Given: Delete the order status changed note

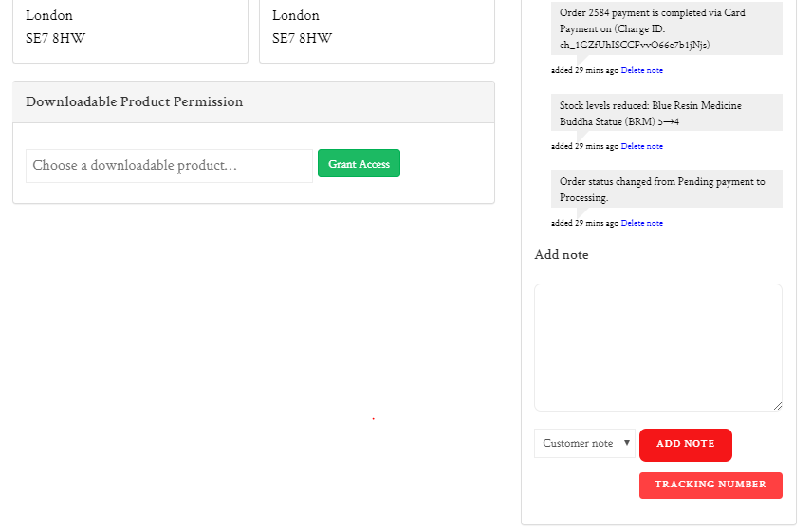Looking at the screenshot, I should coord(642,223).
